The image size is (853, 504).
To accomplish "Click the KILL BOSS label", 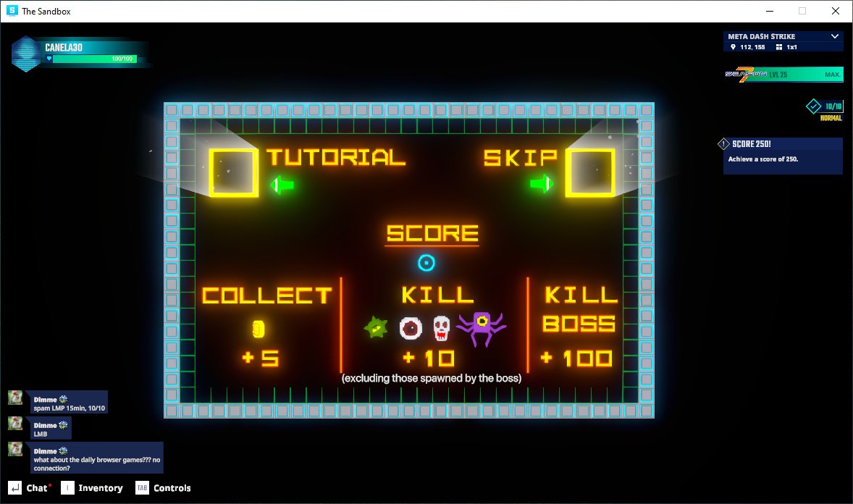I will pyautogui.click(x=580, y=309).
